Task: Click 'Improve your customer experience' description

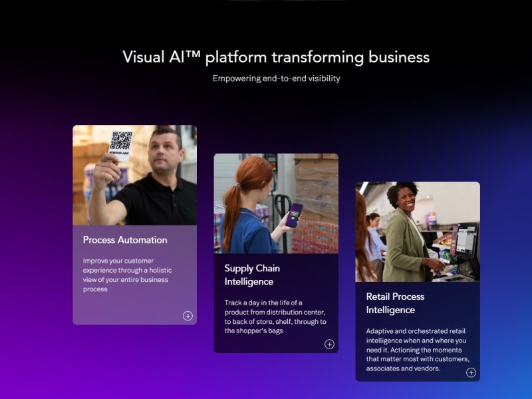Action: pos(127,275)
